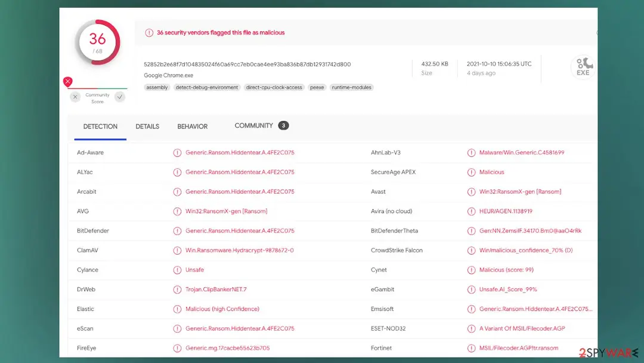Click warning icon in Cynet row
This screenshot has height=363, width=644.
(471, 270)
